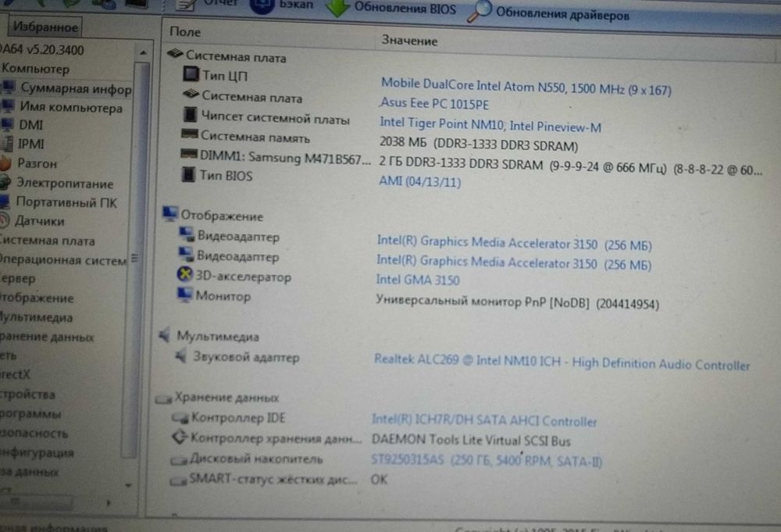Click the DIMM1 Samsung memory module icon
The image size is (781, 532).
coord(189,155)
